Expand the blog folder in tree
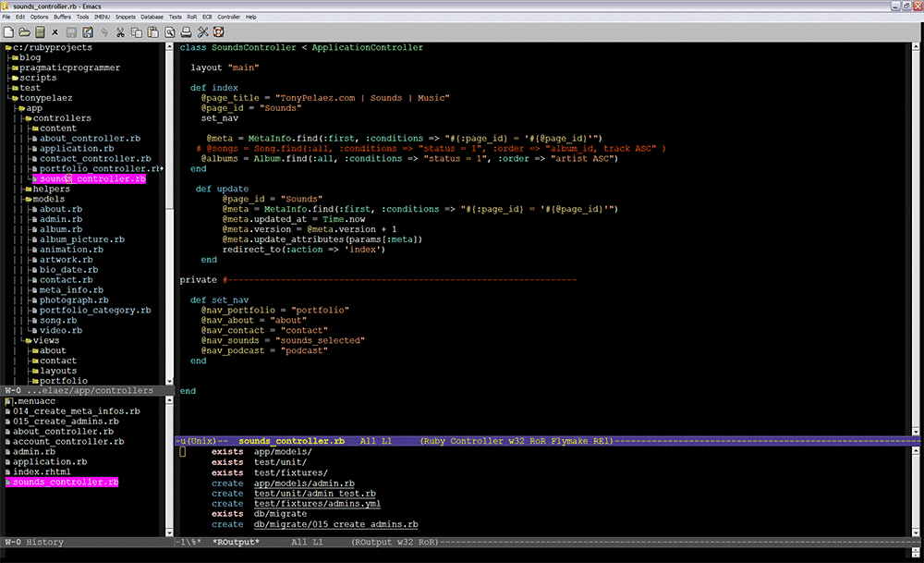 (x=30, y=57)
